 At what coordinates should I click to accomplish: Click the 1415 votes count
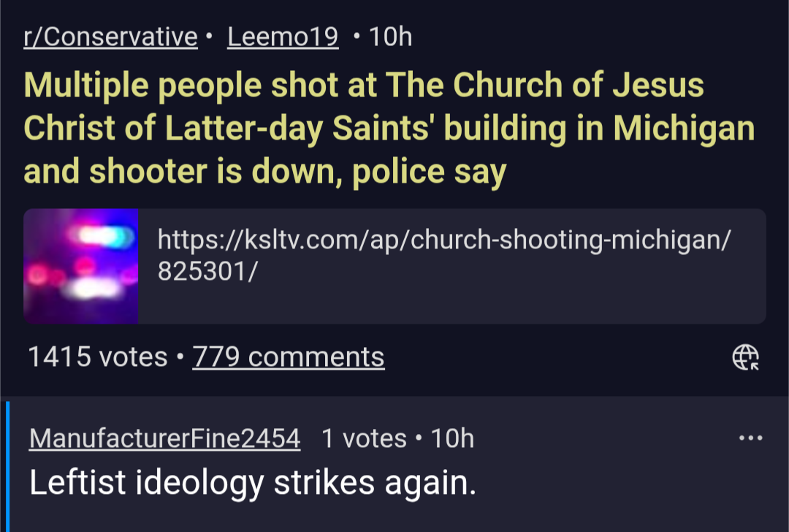pyautogui.click(x=97, y=357)
